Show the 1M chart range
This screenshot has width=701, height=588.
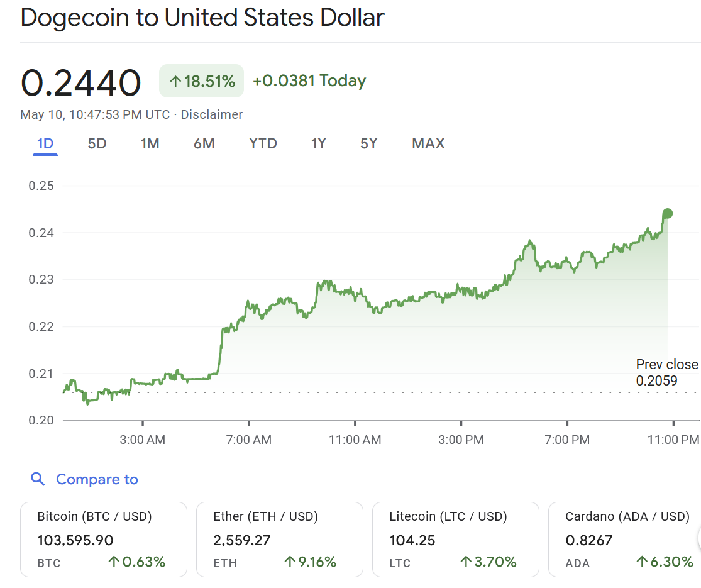(x=150, y=144)
